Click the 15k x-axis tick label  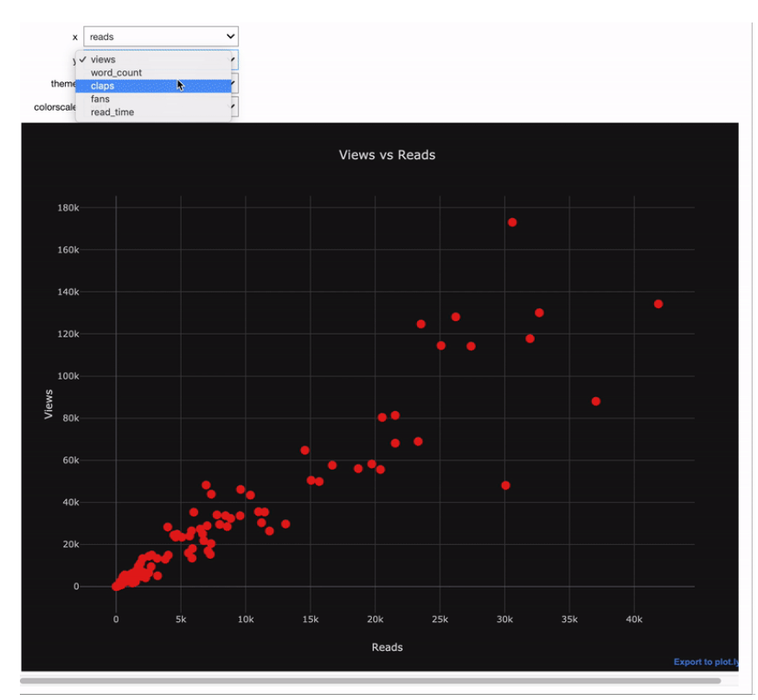click(x=310, y=620)
